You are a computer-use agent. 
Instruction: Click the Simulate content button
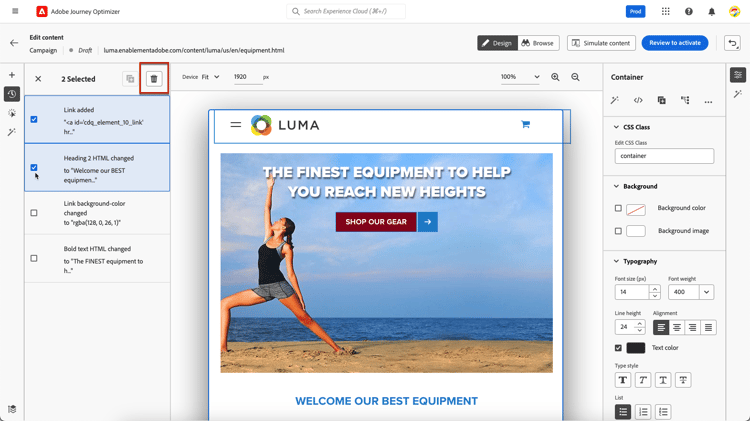pyautogui.click(x=601, y=43)
